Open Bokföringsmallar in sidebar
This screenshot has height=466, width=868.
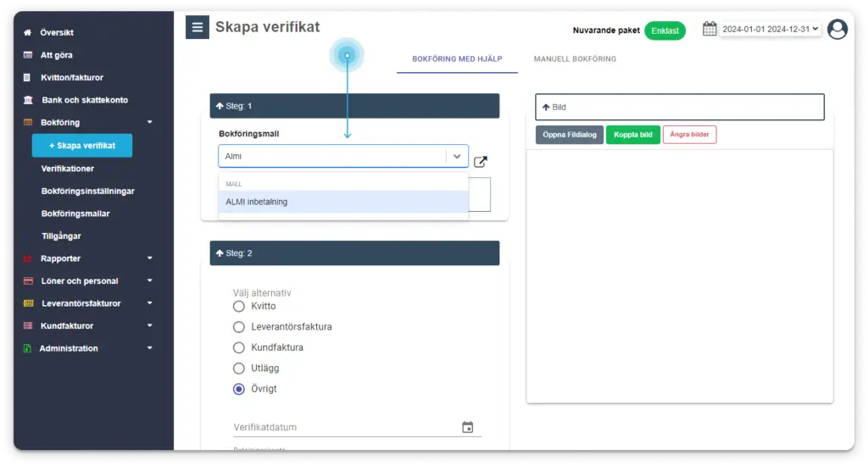tap(75, 214)
